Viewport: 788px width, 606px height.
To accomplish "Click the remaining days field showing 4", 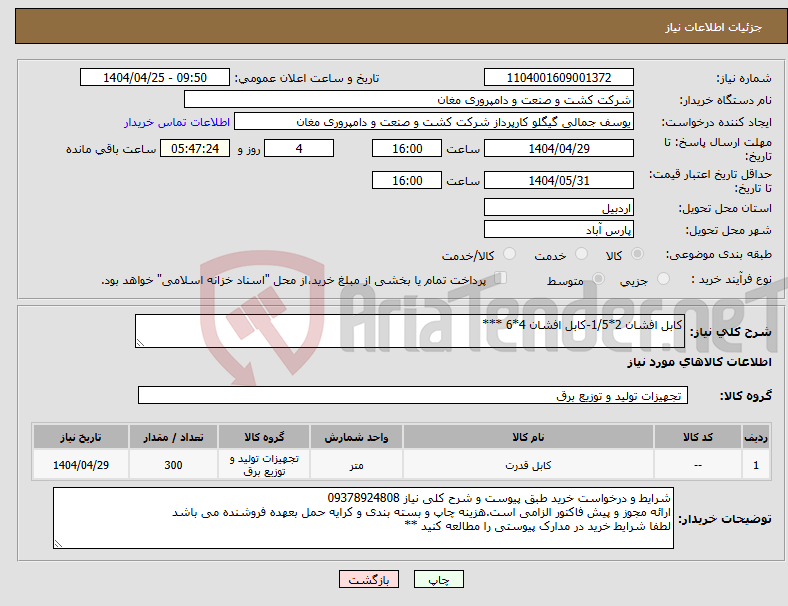I will click(299, 149).
